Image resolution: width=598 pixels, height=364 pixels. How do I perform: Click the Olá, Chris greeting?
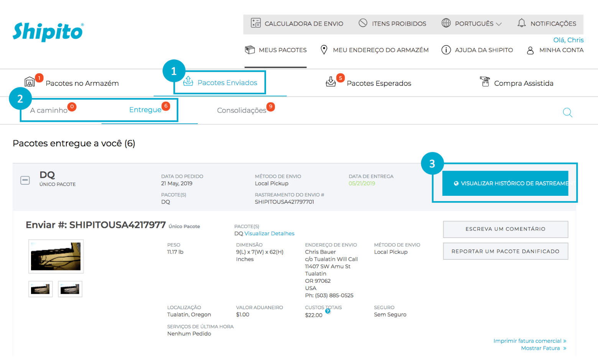pos(568,40)
